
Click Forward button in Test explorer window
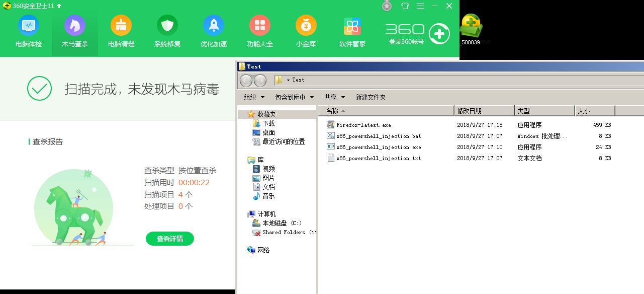(x=260, y=80)
